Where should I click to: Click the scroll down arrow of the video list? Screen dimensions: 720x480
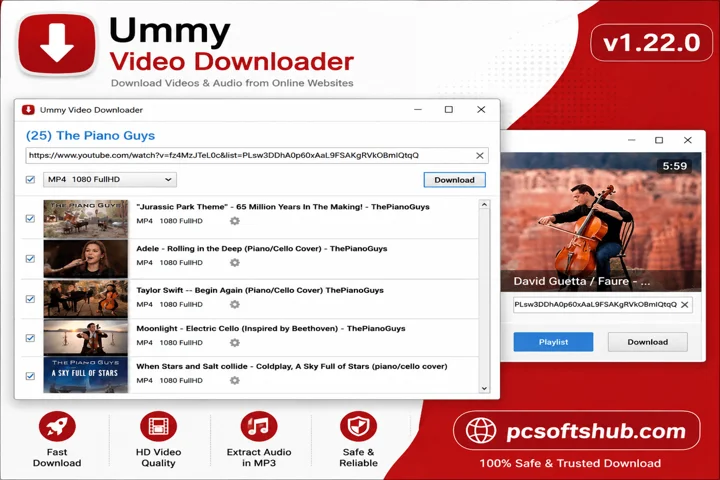[484, 389]
